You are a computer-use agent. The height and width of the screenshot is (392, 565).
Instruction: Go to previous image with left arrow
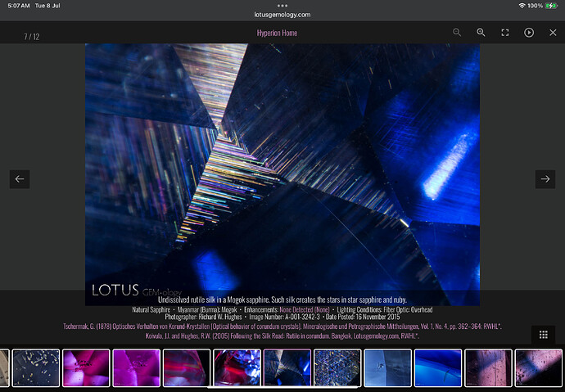(20, 179)
